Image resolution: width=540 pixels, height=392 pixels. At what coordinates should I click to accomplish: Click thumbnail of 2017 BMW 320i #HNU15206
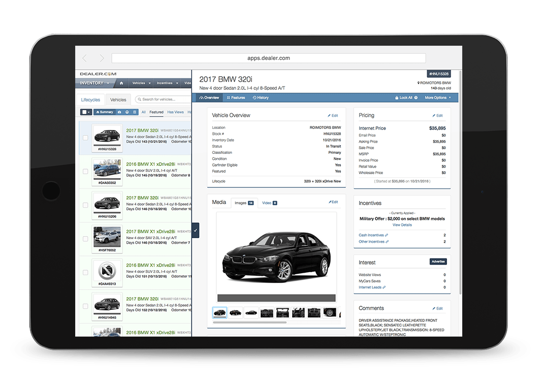click(107, 203)
